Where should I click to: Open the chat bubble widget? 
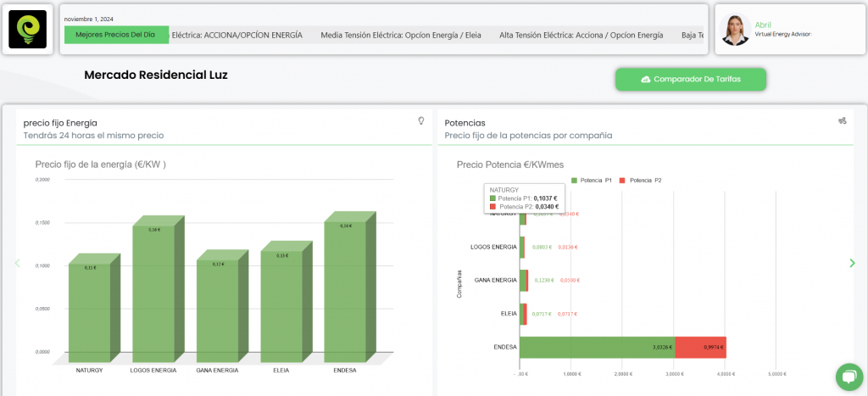pyautogui.click(x=849, y=376)
